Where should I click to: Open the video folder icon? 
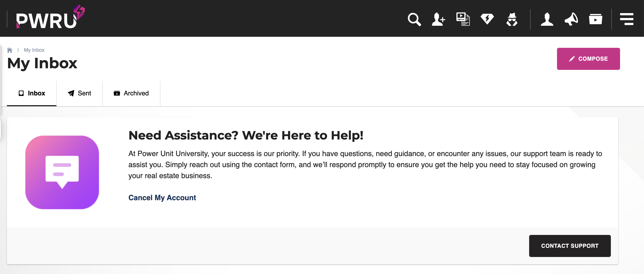(595, 19)
